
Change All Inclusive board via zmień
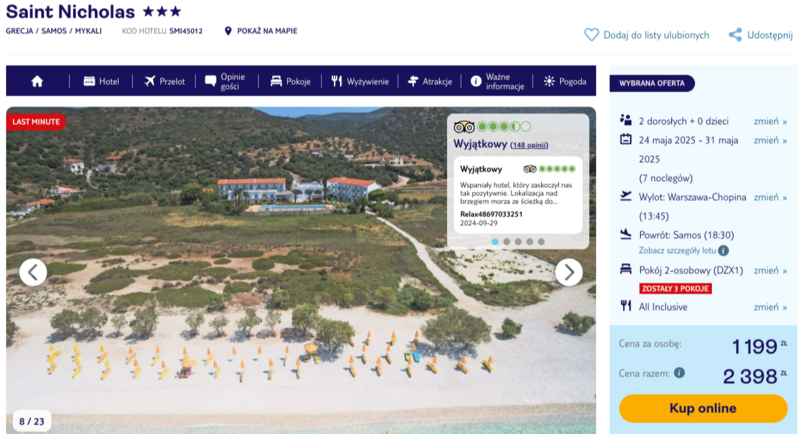coord(770,307)
